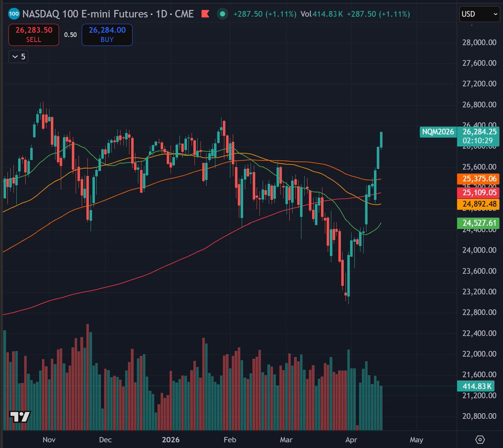This screenshot has height=448, width=503.
Task: Click the 24,000.00 price axis label
Action: tap(480, 250)
